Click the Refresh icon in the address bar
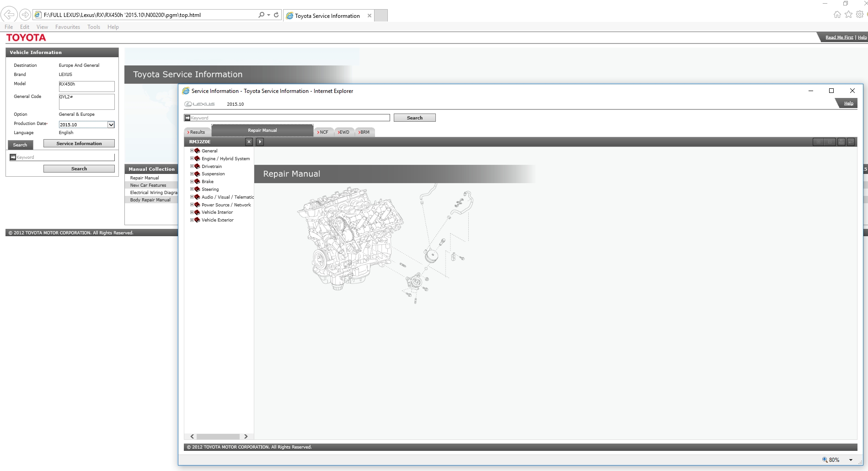868x471 pixels. click(276, 15)
